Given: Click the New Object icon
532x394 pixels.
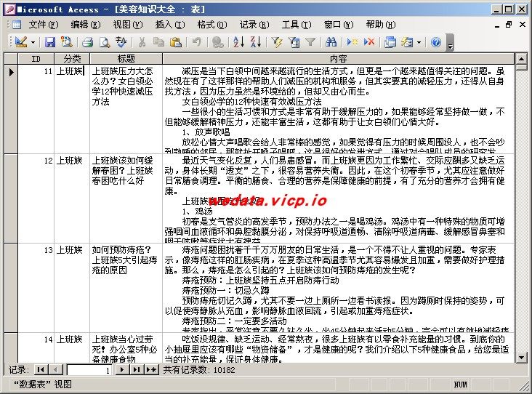Looking at the screenshot, I should pos(407,42).
